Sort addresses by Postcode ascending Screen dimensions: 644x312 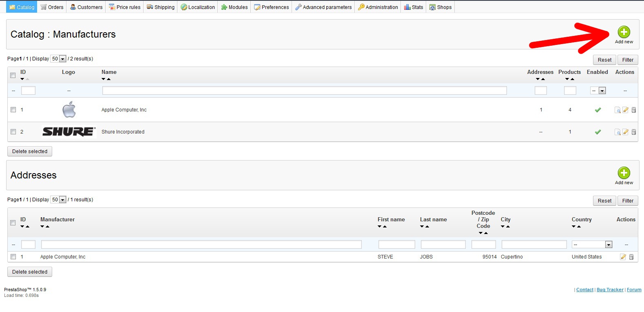point(486,233)
